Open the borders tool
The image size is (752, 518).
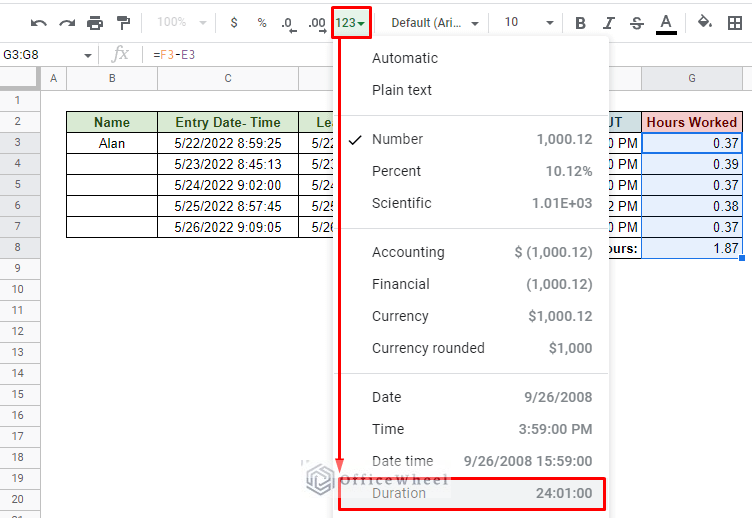point(735,23)
